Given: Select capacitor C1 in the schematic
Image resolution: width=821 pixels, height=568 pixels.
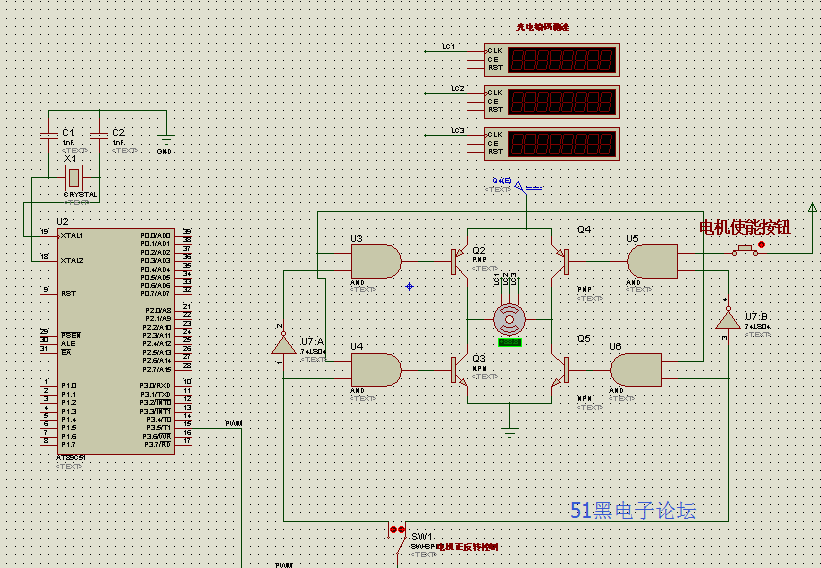Looking at the screenshot, I should 49,135.
